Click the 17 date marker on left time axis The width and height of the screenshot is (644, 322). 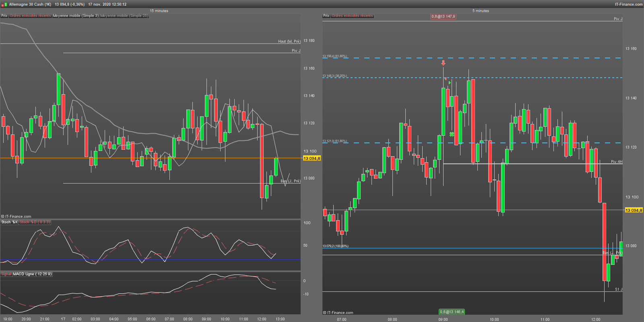(x=63, y=319)
